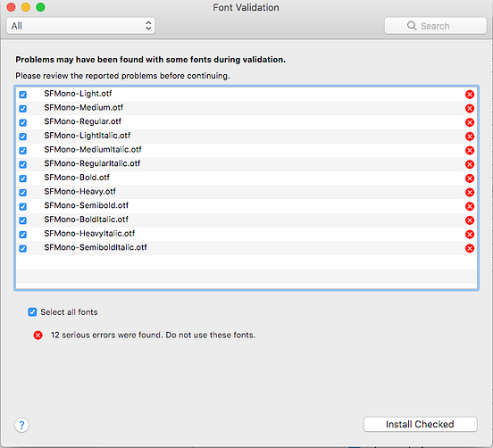The image size is (493, 448).
Task: Select the SFMono-HeavyItalic.otf file name
Action: pyautogui.click(x=89, y=234)
